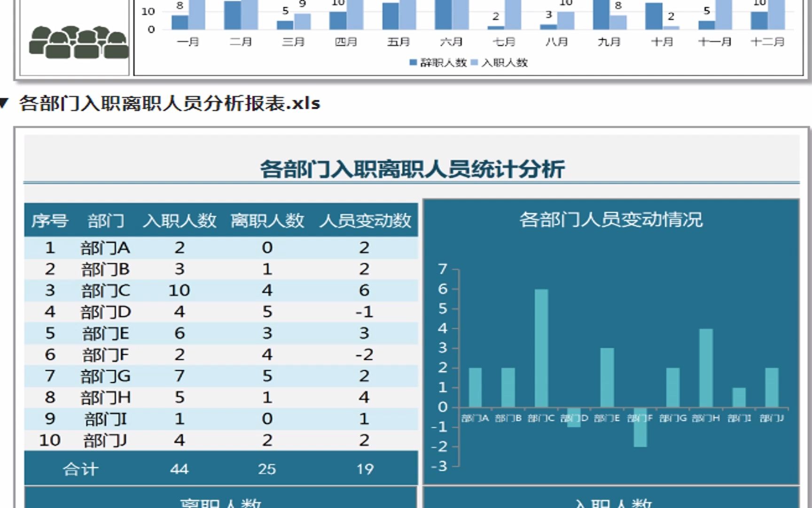Screen dimensions: 812x508
Task: Click the people group icon thumbnail
Action: [x=78, y=42]
